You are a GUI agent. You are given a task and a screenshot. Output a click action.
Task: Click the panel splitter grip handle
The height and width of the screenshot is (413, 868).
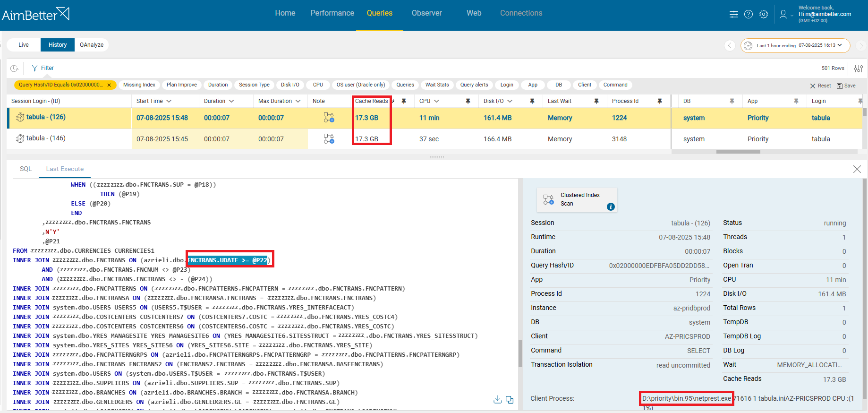click(x=437, y=157)
